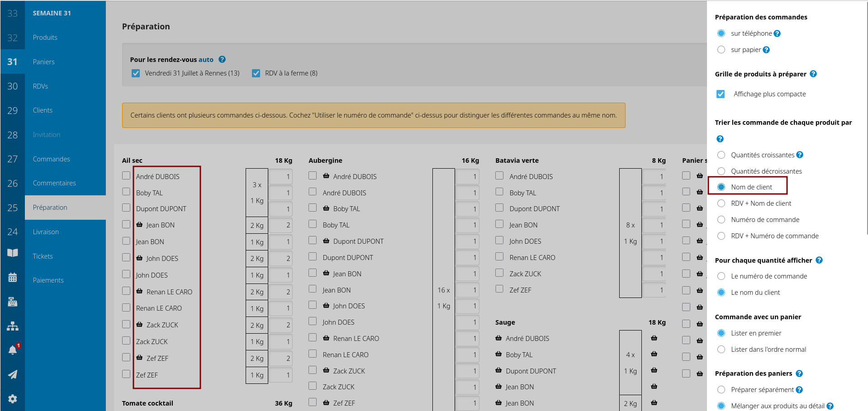Click basket icon beside Zack ZUCK in Ail sec

point(139,324)
